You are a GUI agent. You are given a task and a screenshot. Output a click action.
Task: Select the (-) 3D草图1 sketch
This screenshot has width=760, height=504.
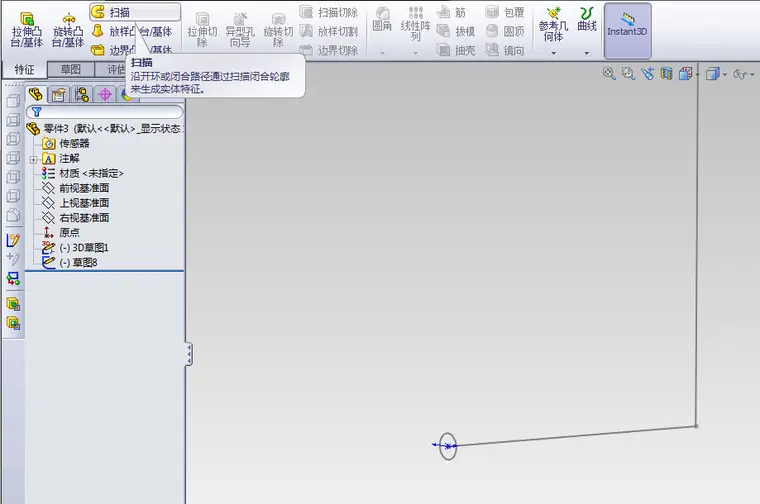[x=75, y=248]
